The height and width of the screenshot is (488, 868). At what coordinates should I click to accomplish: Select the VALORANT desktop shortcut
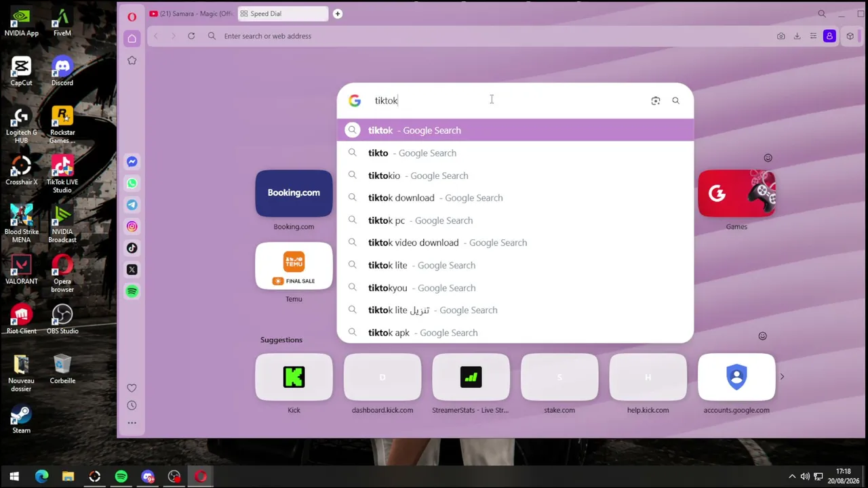pos(21,270)
